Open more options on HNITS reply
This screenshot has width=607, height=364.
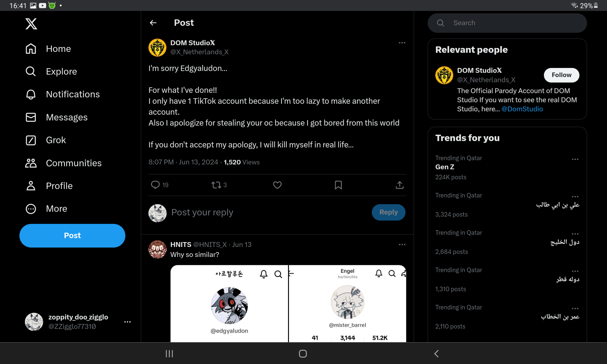pyautogui.click(x=402, y=244)
